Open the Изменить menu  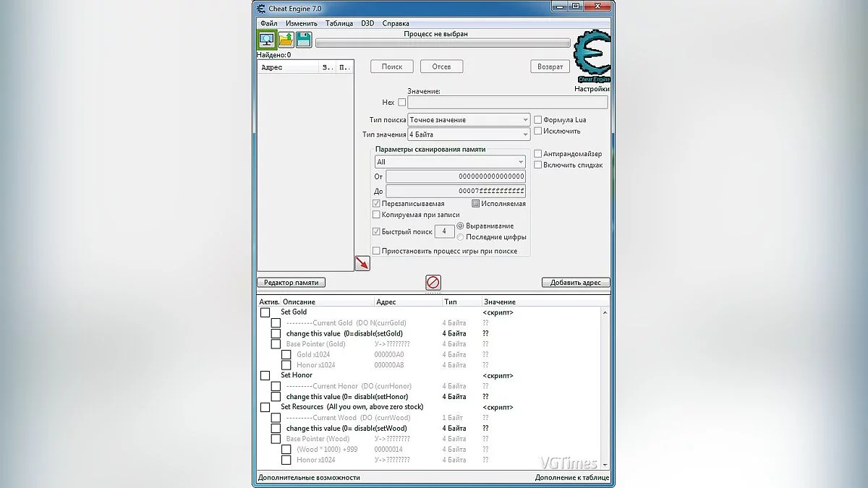coord(302,23)
